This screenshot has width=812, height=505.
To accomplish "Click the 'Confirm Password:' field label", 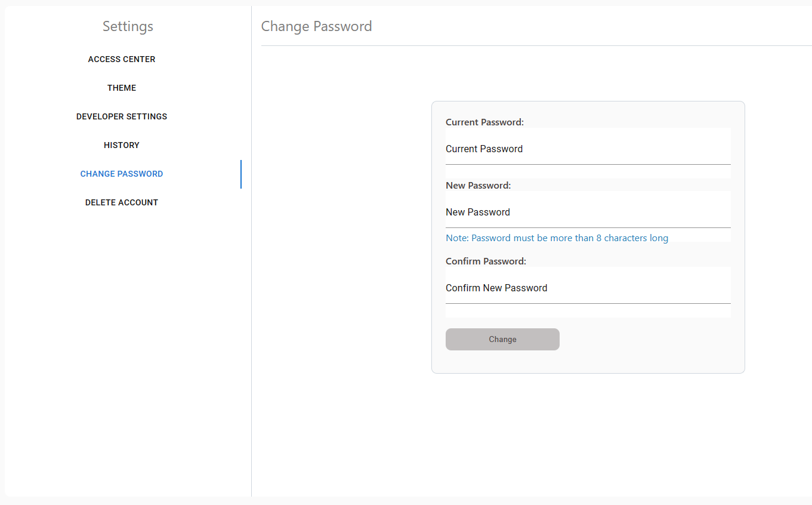I will (486, 261).
